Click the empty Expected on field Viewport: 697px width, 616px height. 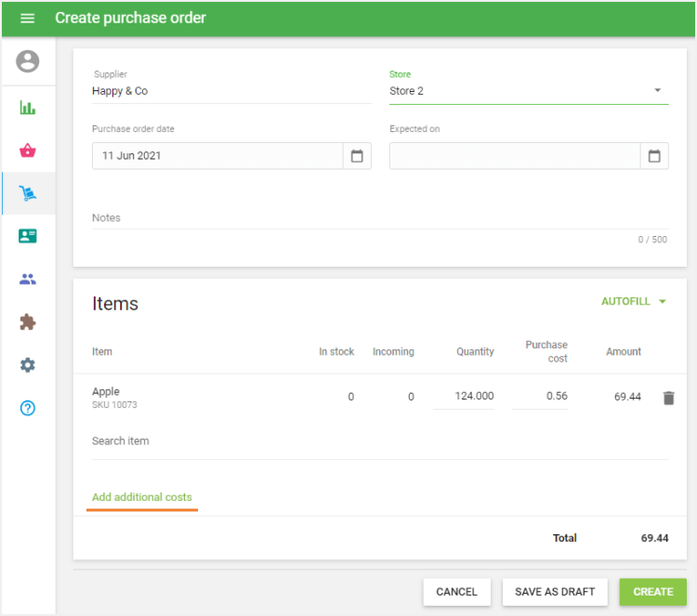coord(515,156)
